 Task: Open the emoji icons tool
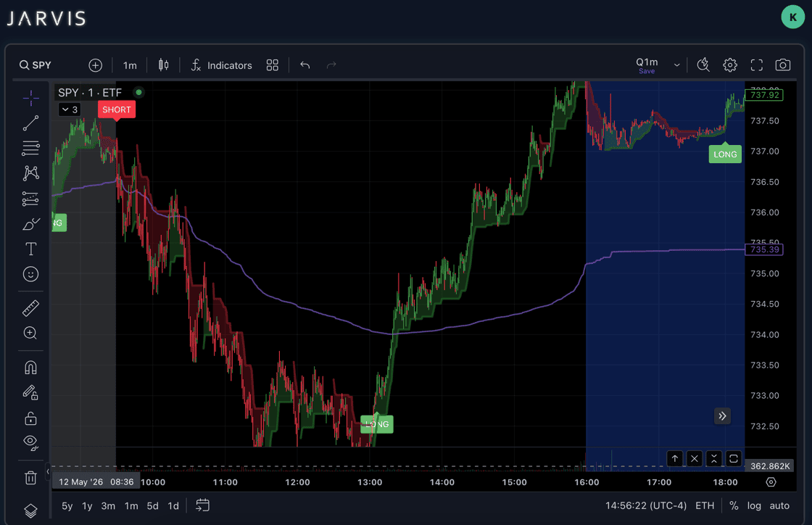(30, 274)
